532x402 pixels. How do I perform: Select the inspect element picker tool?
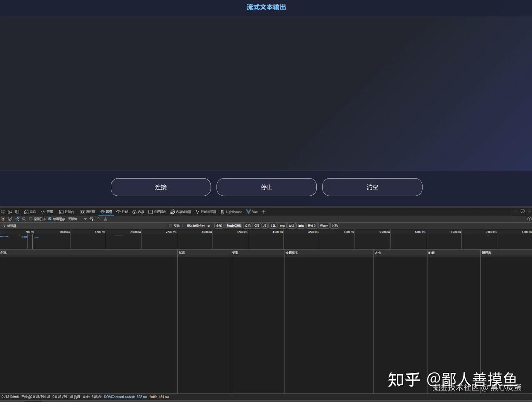click(3, 212)
